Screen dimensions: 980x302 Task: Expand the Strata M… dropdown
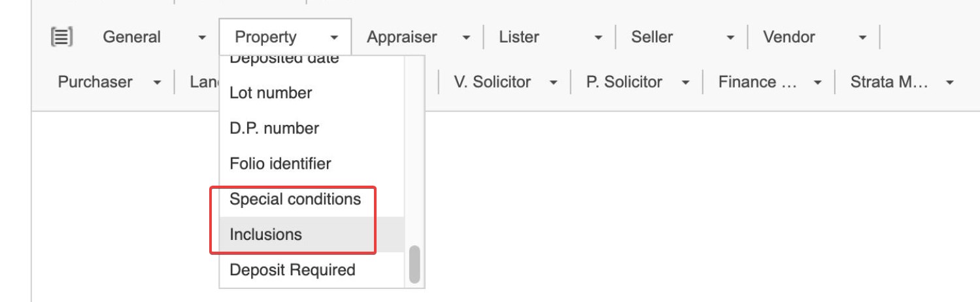click(x=902, y=82)
